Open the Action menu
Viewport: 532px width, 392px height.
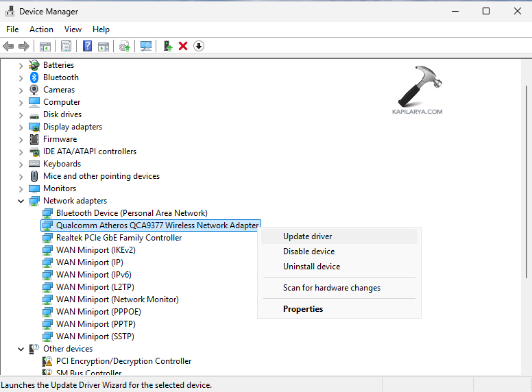pos(41,29)
